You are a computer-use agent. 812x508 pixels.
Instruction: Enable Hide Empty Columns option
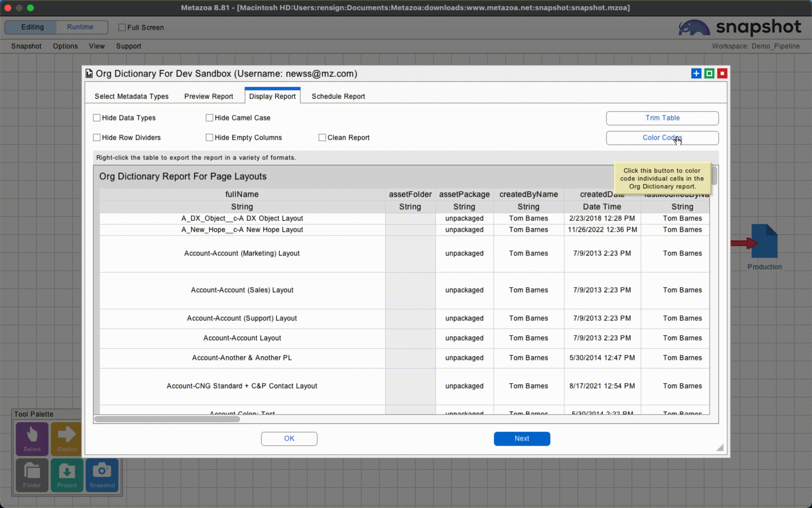tap(209, 137)
